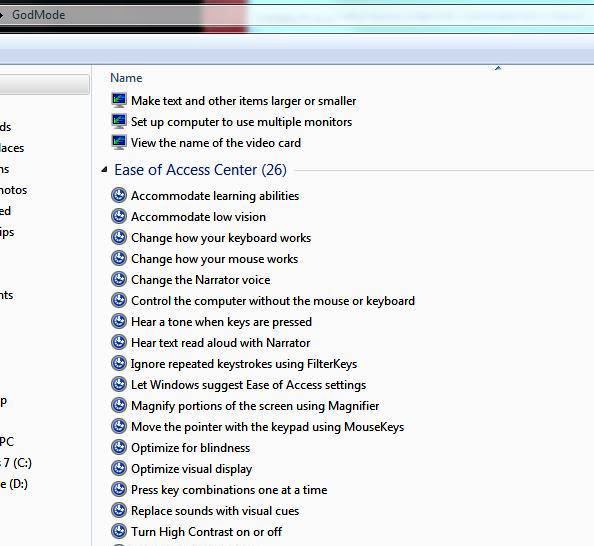Click the Ease of Access icon beside 'Accommodate learning abilities'
594x546 pixels.
(119, 195)
